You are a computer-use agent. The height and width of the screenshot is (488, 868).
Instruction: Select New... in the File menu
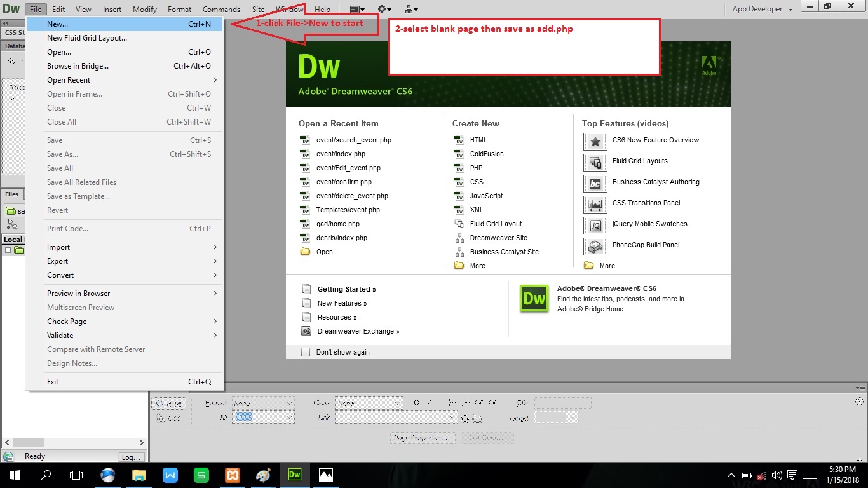125,24
